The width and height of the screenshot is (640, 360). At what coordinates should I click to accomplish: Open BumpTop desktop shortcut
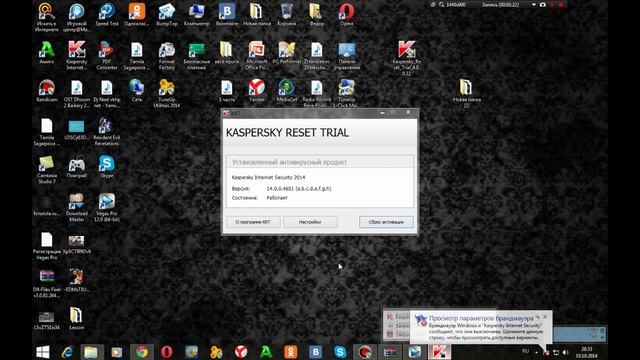point(167,15)
